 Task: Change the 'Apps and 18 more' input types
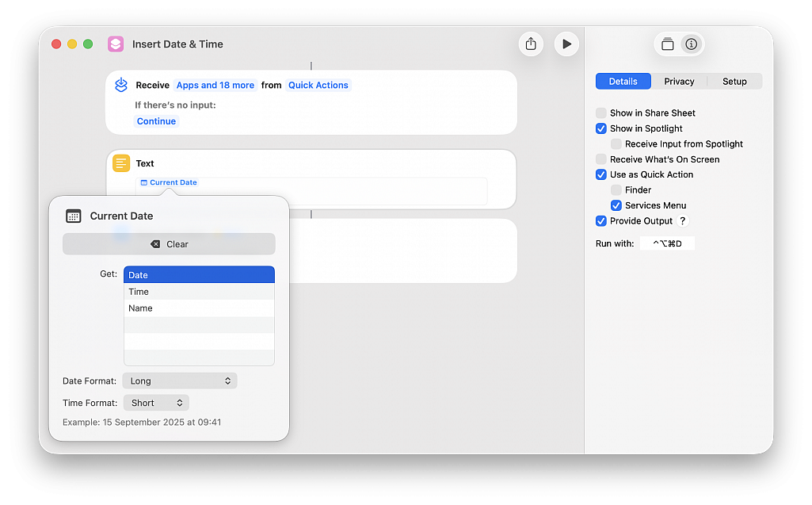(215, 86)
